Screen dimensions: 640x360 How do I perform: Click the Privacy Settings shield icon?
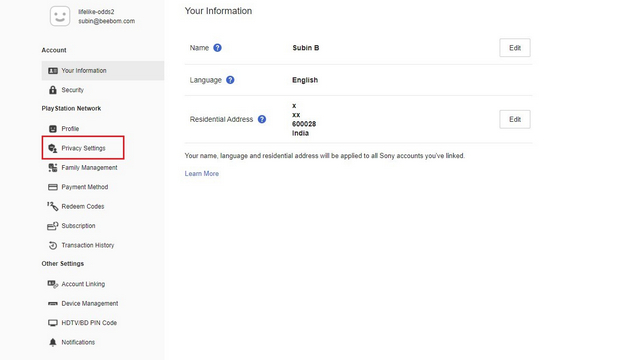pos(53,148)
